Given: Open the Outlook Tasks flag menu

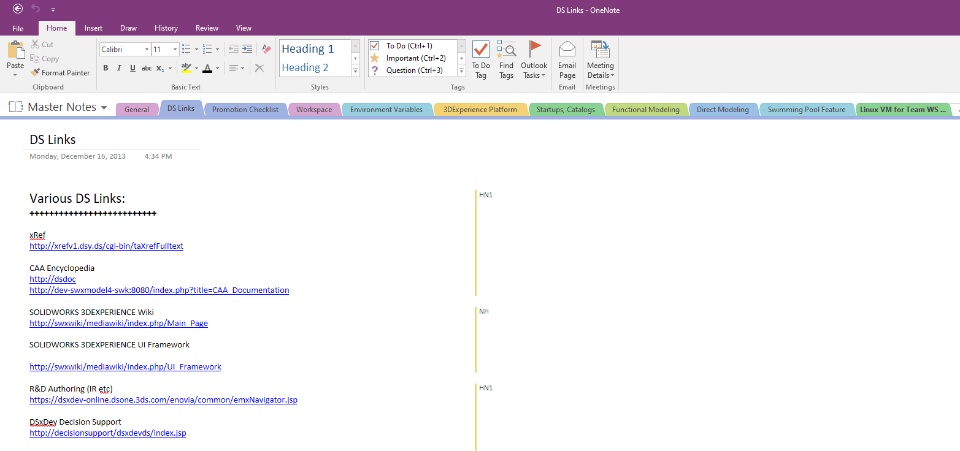Looking at the screenshot, I should pos(534,60).
